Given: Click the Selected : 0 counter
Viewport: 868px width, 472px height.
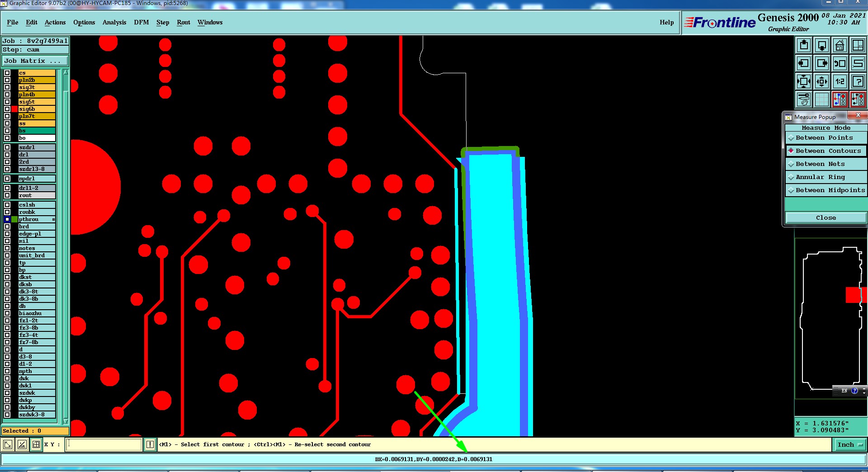Looking at the screenshot, I should (35, 431).
